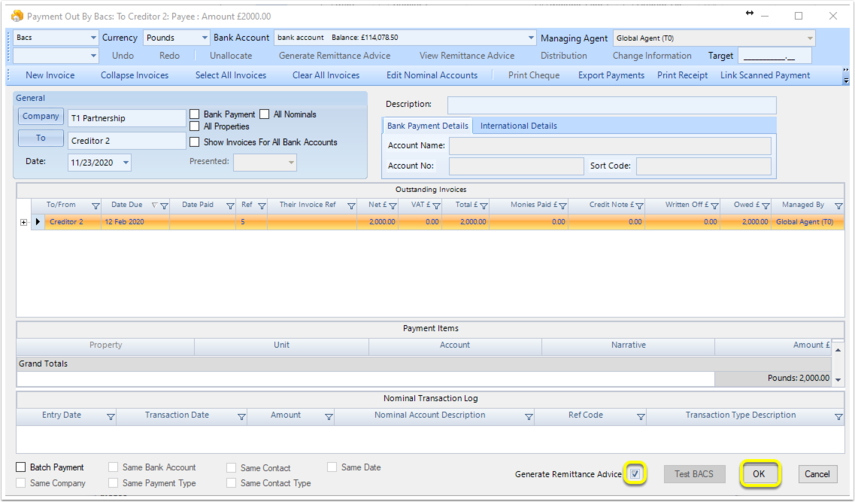This screenshot has height=502, width=855.
Task: Open filter for VAT £ column
Action: tap(436, 205)
